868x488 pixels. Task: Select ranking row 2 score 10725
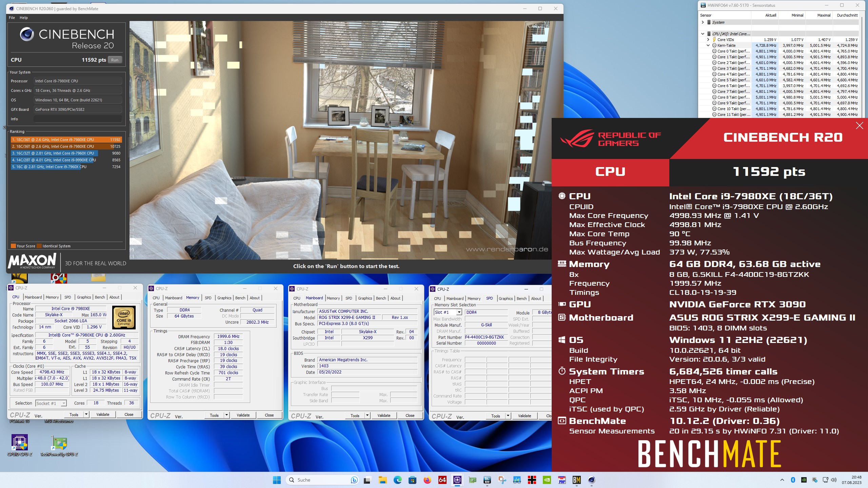point(66,146)
